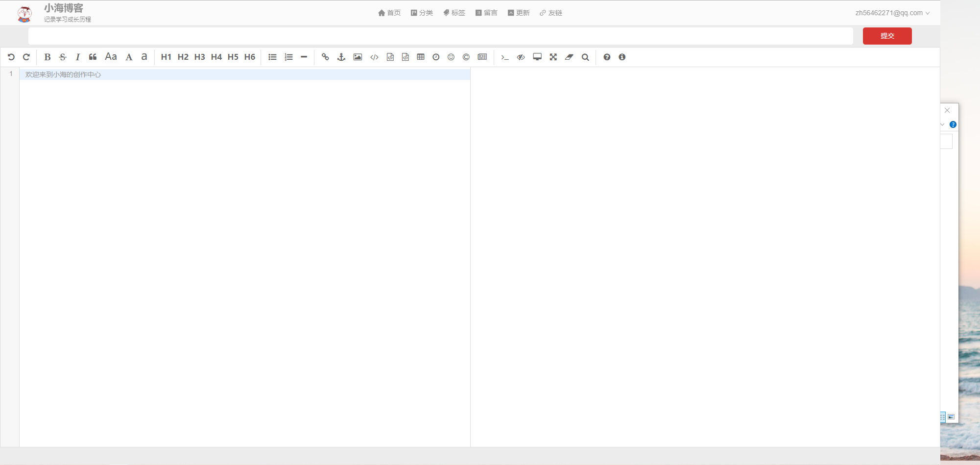
Task: Open the emoji picker smiley icon
Action: 451,57
